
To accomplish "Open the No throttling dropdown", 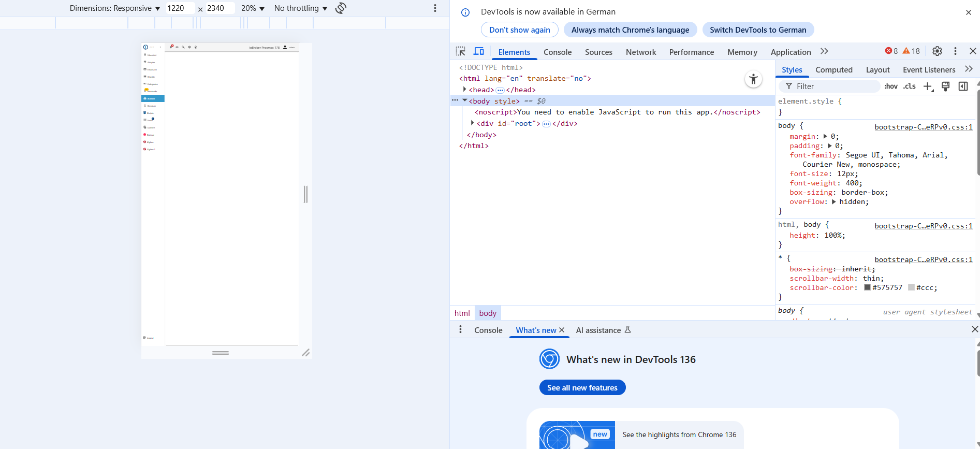I will [300, 8].
